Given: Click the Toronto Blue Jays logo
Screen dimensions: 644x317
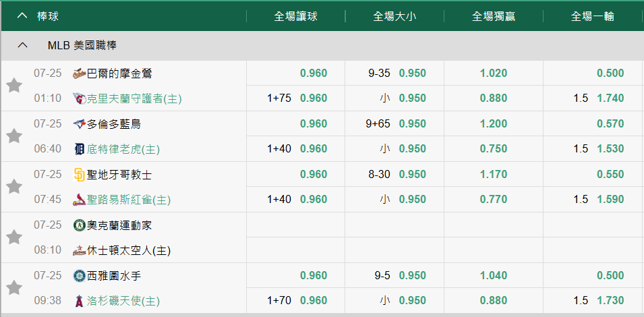Looking at the screenshot, I should coord(80,124).
